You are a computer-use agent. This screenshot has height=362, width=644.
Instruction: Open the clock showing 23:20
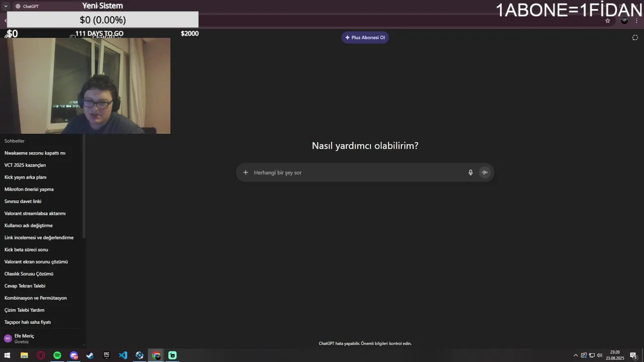(615, 355)
